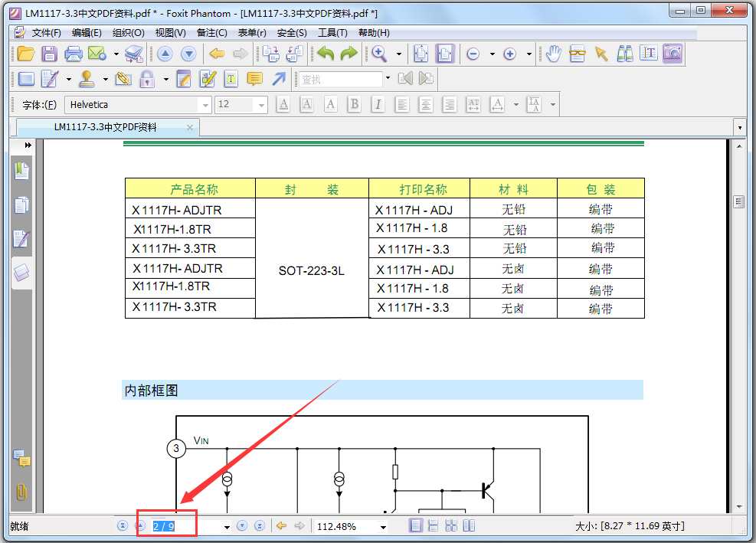Image resolution: width=756 pixels, height=543 pixels.
Task: Open a file with the folder icon
Action: pyautogui.click(x=26, y=54)
